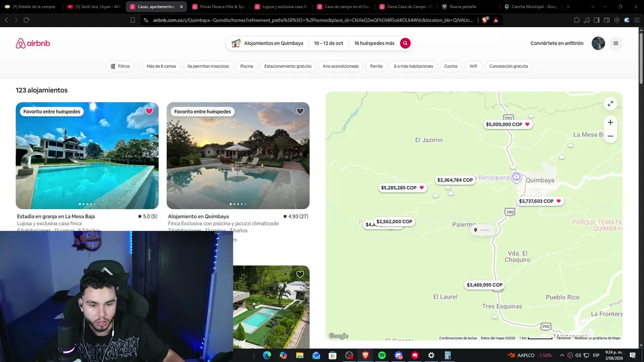Bookmark this page in the address bar
The width and height of the screenshot is (644, 362).
tap(133, 20)
